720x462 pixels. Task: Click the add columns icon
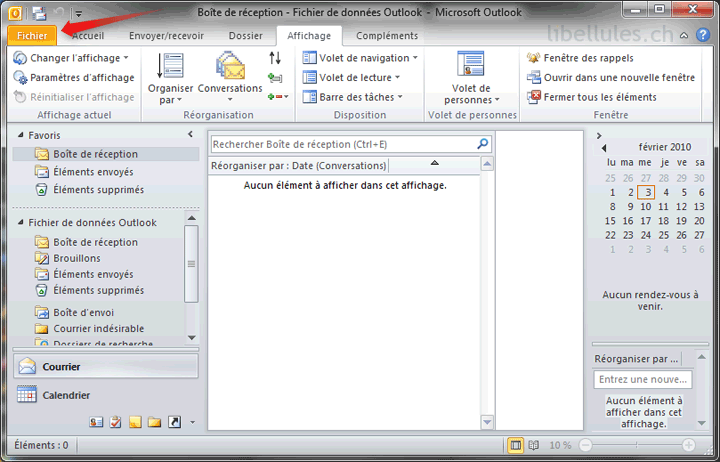(275, 78)
